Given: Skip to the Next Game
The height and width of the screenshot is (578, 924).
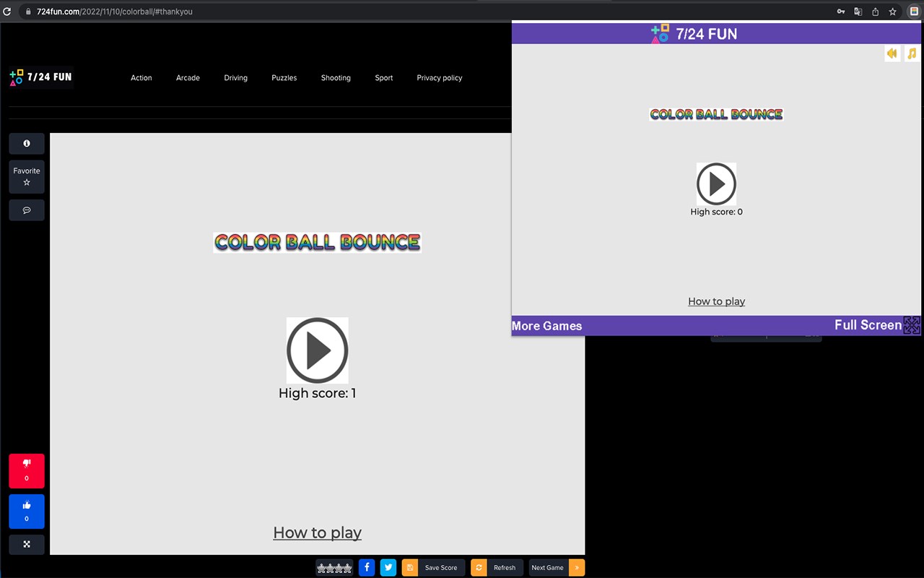Looking at the screenshot, I should coord(557,568).
